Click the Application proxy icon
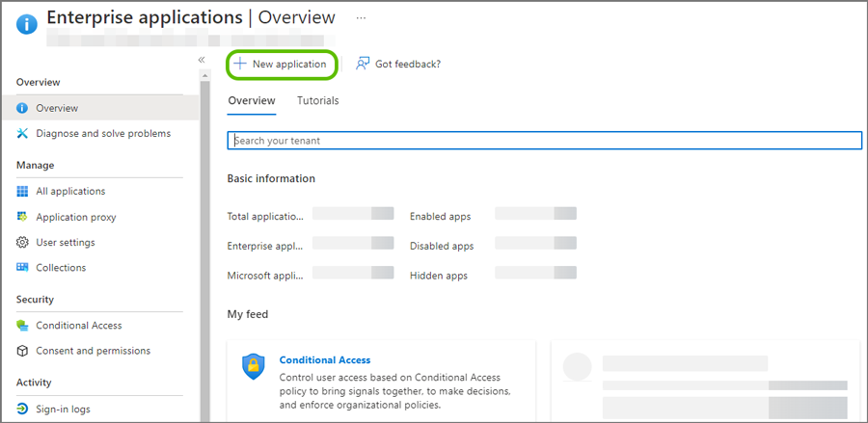 click(23, 217)
